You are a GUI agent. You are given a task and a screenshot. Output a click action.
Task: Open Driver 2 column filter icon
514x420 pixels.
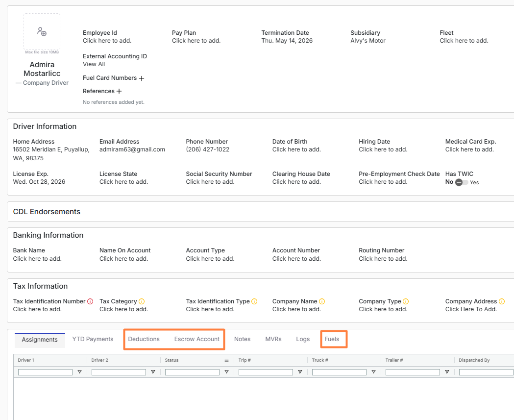(153, 372)
